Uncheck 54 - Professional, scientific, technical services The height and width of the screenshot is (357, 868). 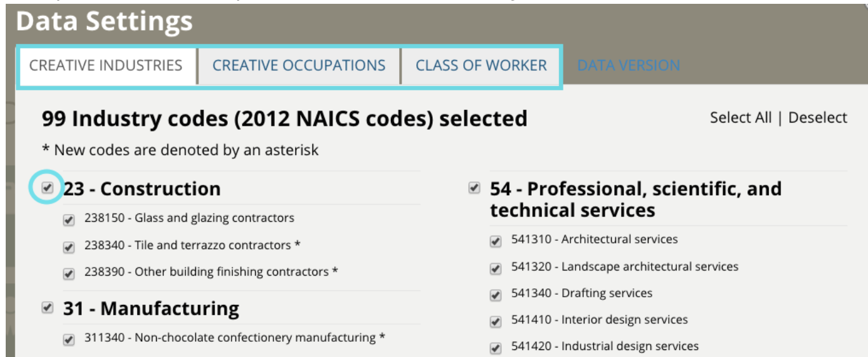pos(474,188)
